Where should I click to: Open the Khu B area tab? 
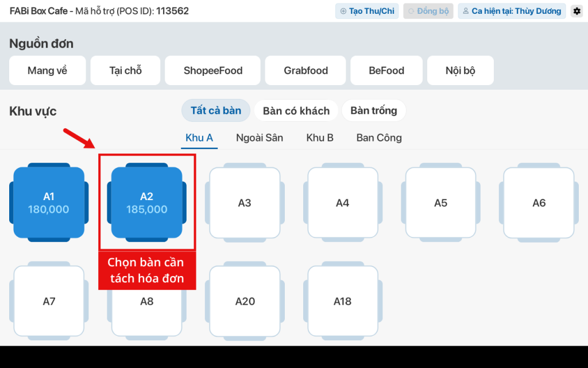pos(320,138)
